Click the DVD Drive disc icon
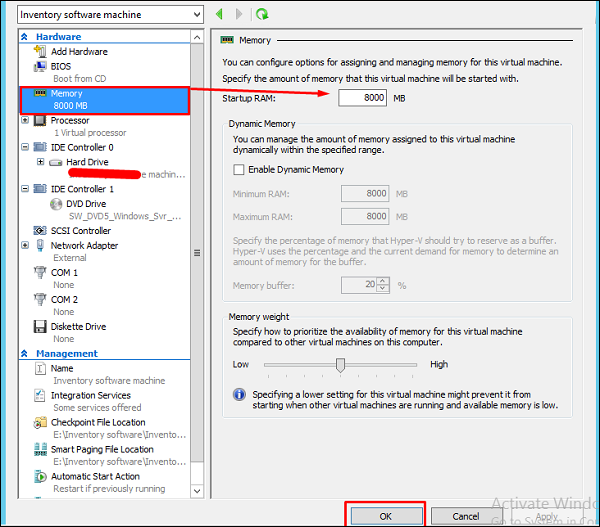Viewport: 600px width, 527px height. (56, 204)
